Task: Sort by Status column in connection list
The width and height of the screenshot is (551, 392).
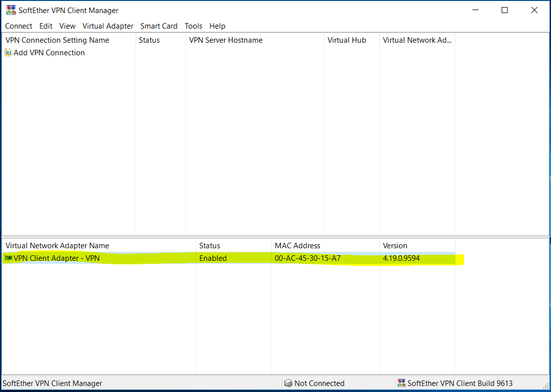Action: pyautogui.click(x=161, y=40)
